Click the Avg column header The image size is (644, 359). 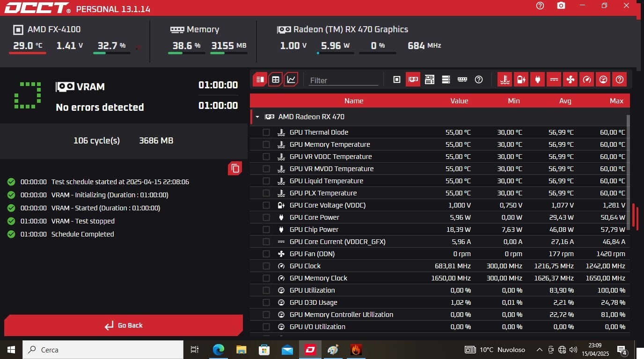point(565,101)
